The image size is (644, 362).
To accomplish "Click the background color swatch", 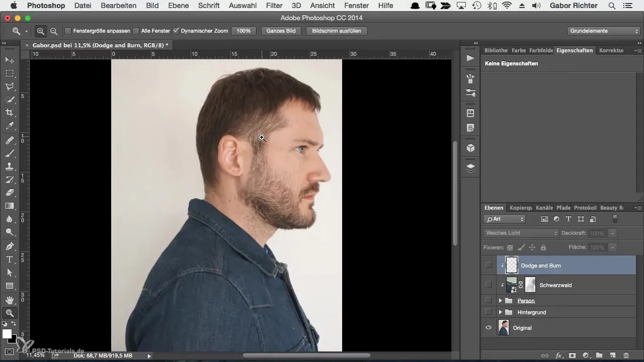I will (x=13, y=339).
